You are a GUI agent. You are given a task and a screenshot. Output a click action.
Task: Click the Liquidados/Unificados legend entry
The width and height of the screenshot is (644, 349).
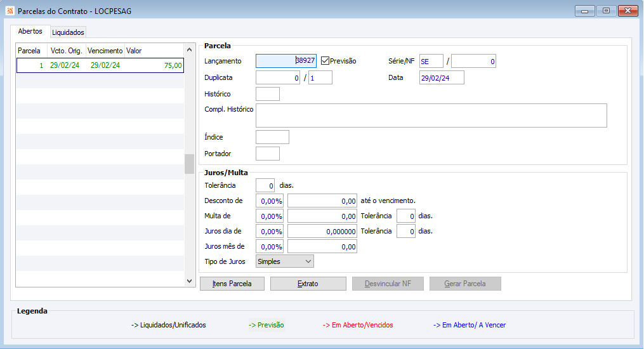[x=168, y=325]
